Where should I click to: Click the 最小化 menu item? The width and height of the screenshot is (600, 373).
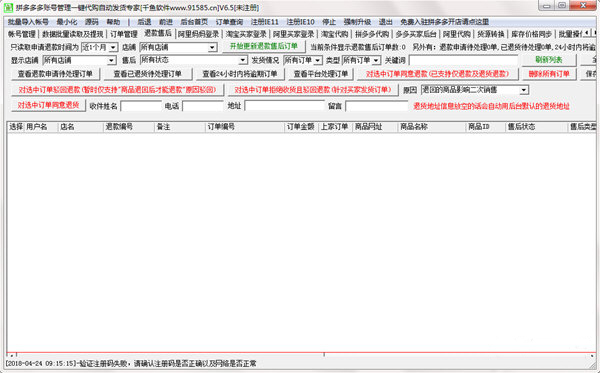(x=67, y=22)
